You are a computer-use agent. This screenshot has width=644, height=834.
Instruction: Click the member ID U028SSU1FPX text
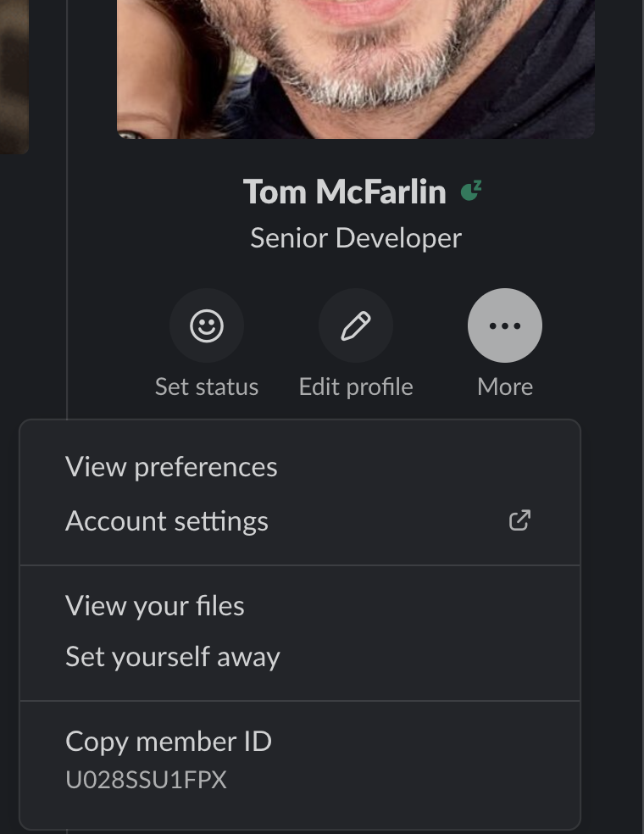147,780
